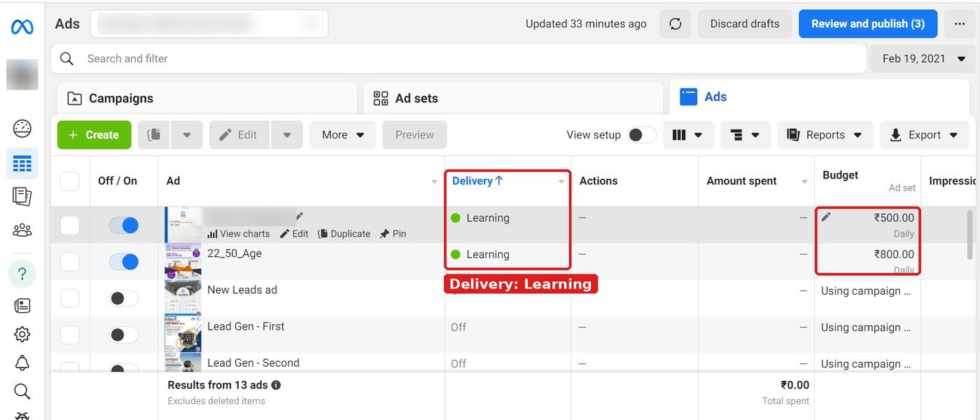This screenshot has height=420, width=980.
Task: Click account profile picture in sidebar
Action: pyautogui.click(x=22, y=75)
